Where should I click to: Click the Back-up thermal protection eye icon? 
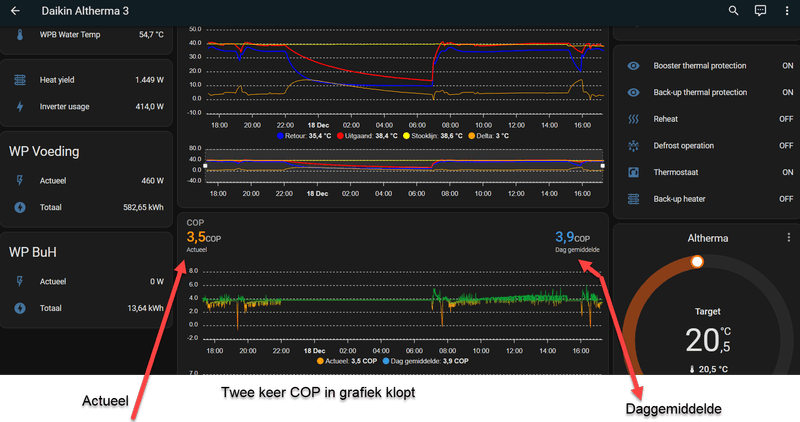(x=633, y=92)
